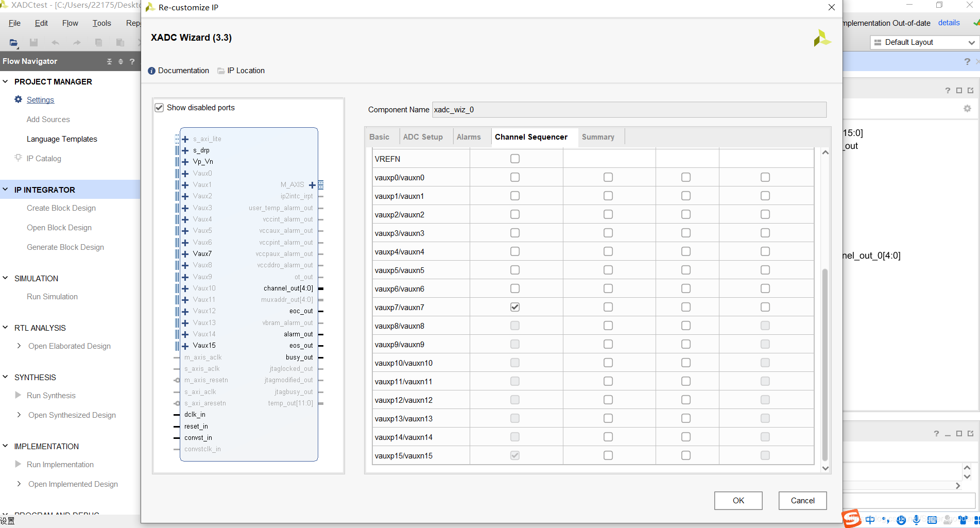This screenshot has height=528, width=980.
Task: Open implementation out-of-date details link
Action: pos(949,23)
